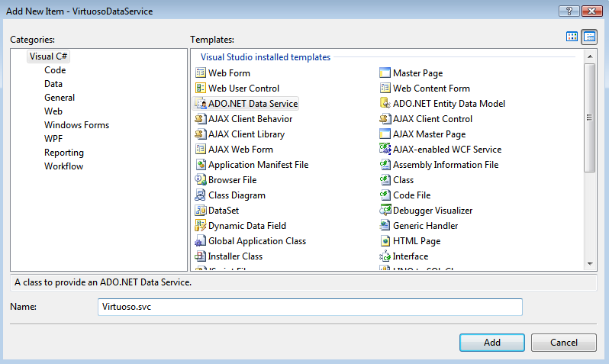Open the Windows Forms category
Image resolution: width=609 pixels, height=364 pixels.
tap(76, 125)
